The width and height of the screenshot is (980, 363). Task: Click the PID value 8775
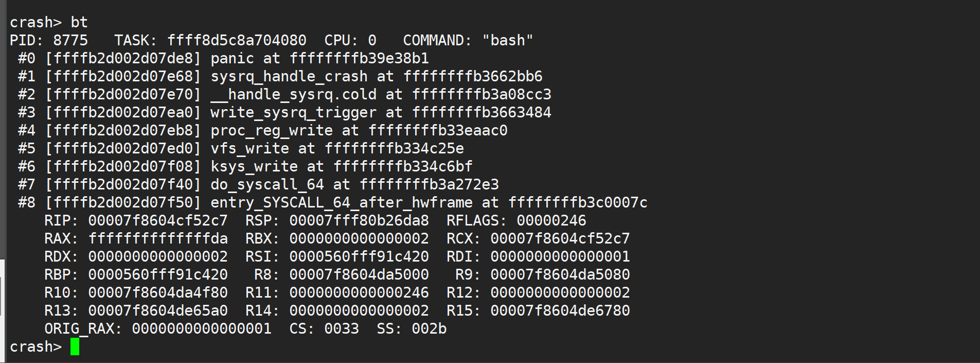pyautogui.click(x=70, y=40)
